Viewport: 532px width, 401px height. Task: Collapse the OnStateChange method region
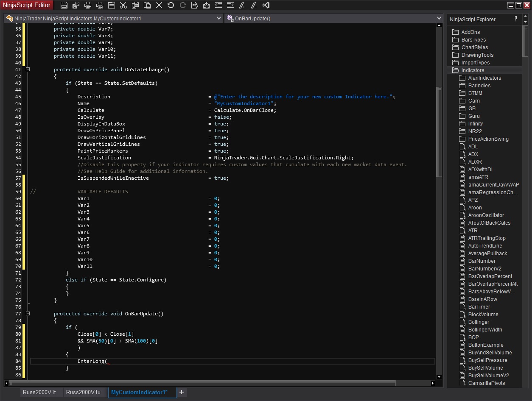pyautogui.click(x=28, y=70)
